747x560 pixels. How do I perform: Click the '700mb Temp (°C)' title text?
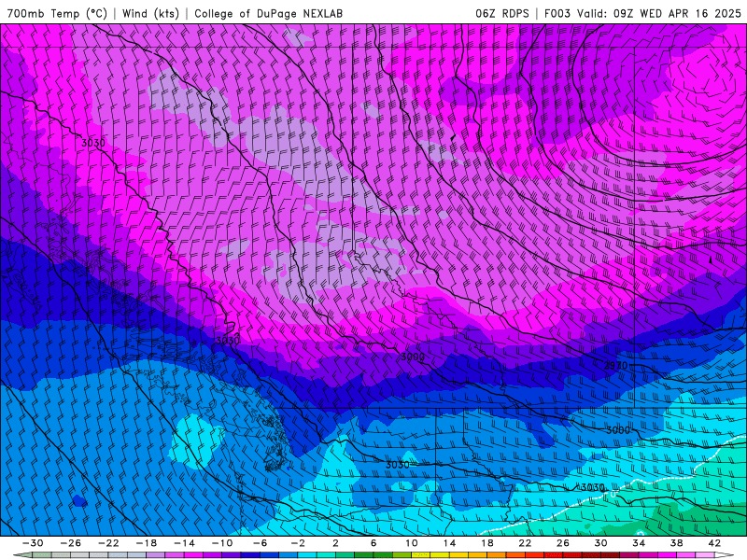[57, 13]
